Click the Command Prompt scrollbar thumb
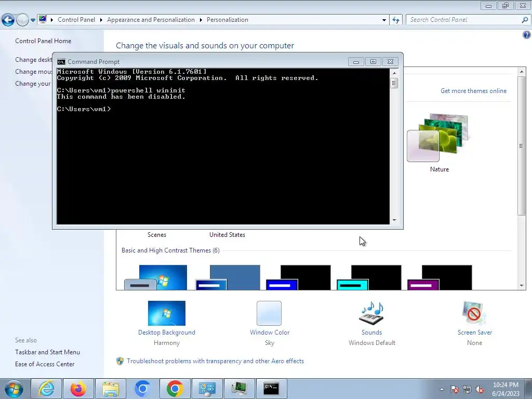Viewport: 532px width, 399px height. tap(394, 83)
